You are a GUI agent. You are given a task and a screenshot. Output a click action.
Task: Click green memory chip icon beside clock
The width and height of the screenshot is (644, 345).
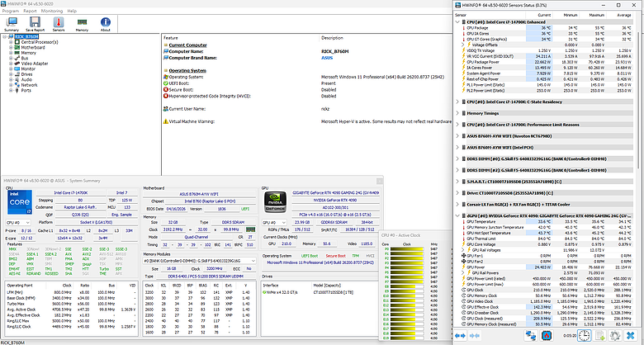pyautogui.click(x=250, y=229)
